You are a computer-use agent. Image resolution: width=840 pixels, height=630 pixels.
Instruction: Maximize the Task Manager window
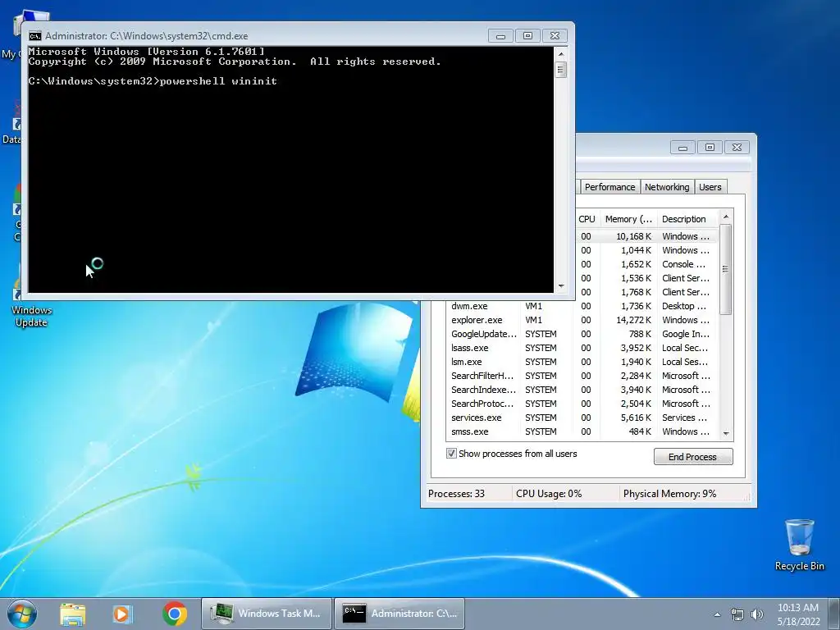point(710,148)
